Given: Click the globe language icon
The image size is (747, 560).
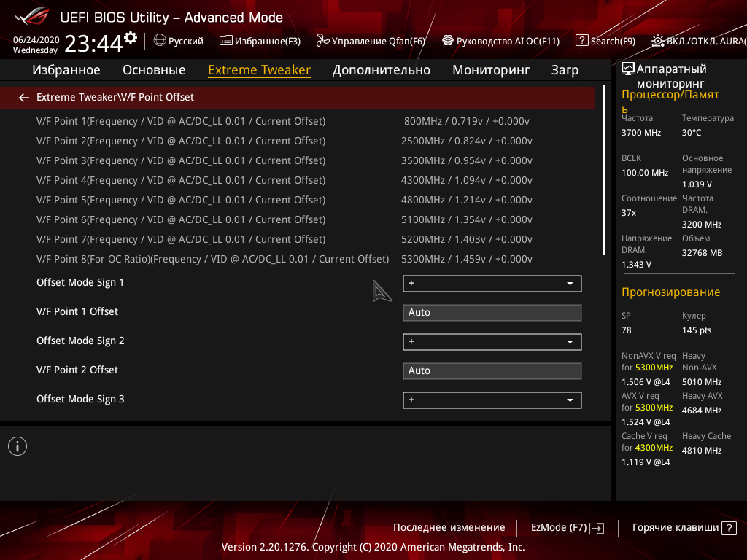Looking at the screenshot, I should tap(160, 41).
